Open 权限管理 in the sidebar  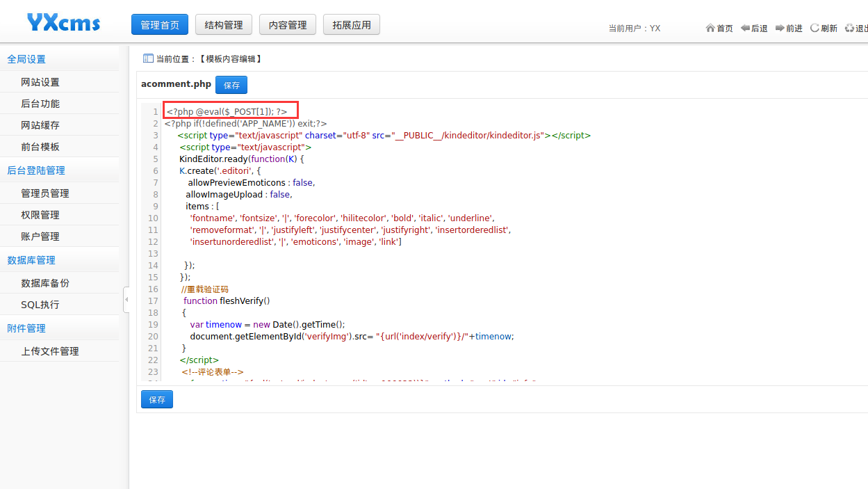[40, 215]
